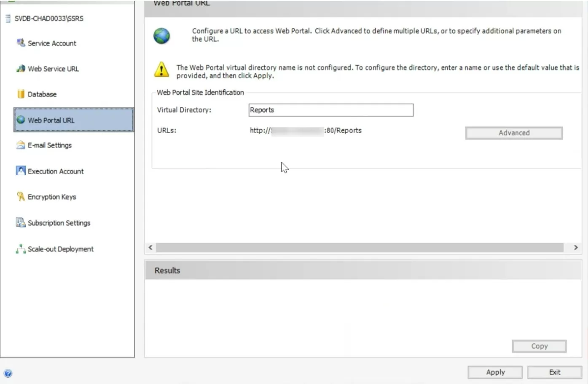Click the horizontal scrollbar left arrow
The width and height of the screenshot is (588, 384).
(150, 248)
